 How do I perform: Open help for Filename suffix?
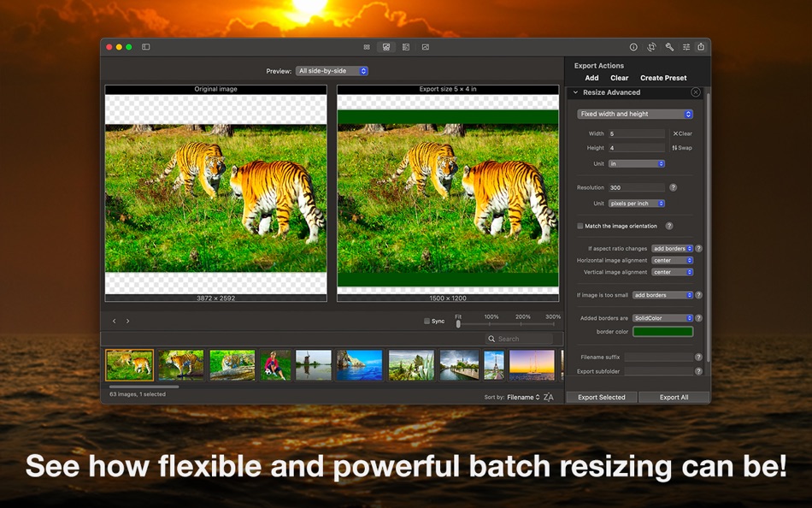698,357
